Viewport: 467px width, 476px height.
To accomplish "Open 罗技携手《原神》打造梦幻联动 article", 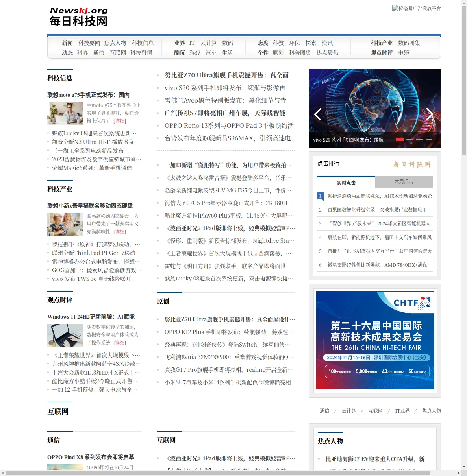I will [96, 244].
